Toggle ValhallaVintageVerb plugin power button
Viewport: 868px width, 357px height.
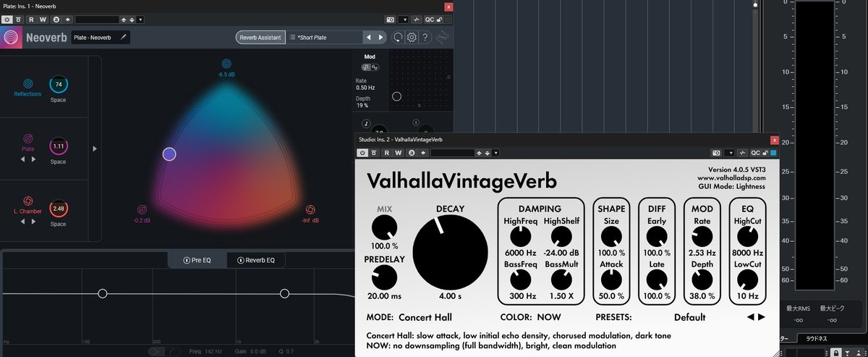tap(362, 153)
